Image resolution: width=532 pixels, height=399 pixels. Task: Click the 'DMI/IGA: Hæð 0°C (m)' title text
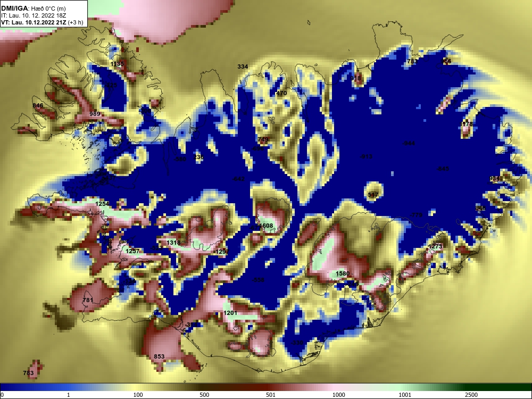click(x=33, y=9)
